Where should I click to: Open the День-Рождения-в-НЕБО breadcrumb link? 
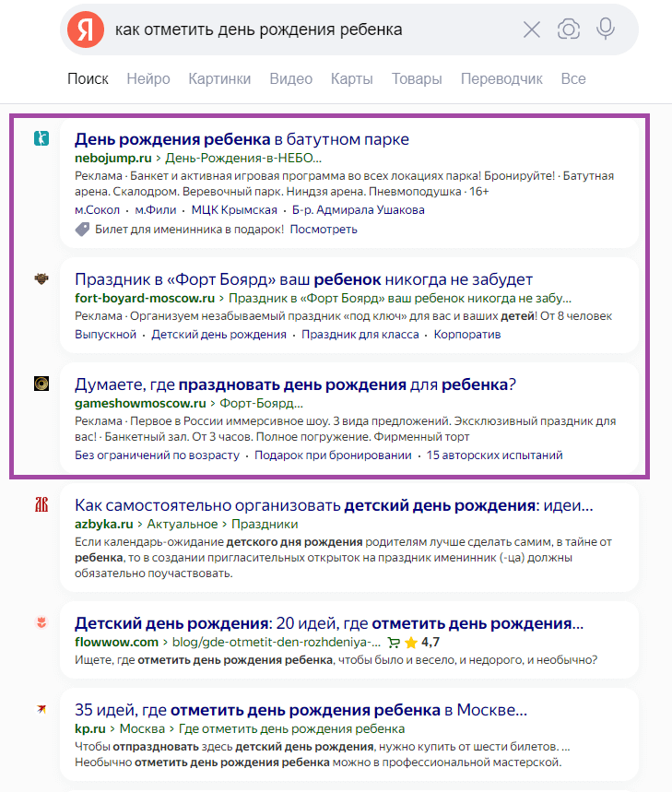pos(243,158)
